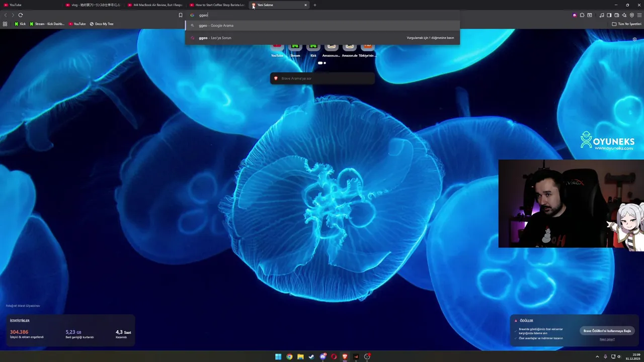644x362 pixels.
Task: Toggle the sidebar panel icon
Action: [x=609, y=15]
